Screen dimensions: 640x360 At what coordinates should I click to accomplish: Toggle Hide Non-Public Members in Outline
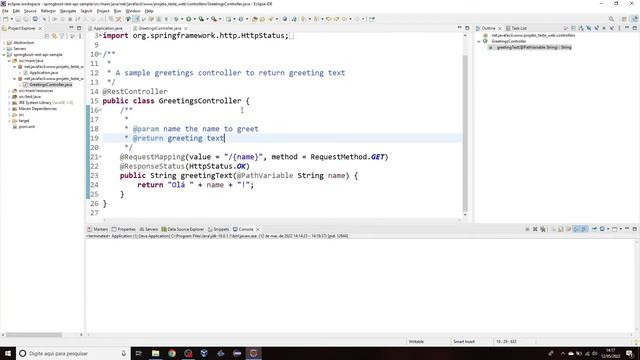click(x=604, y=28)
